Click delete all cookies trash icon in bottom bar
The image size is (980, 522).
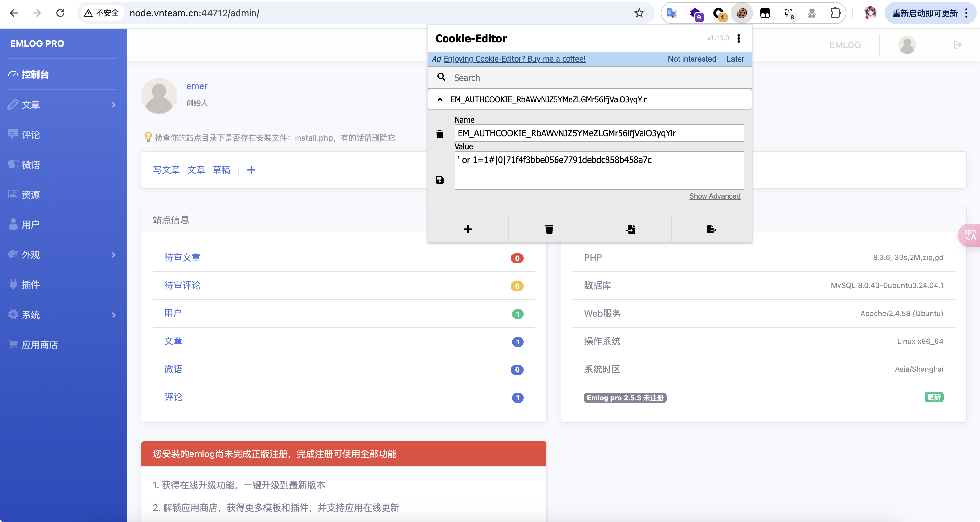(x=549, y=229)
